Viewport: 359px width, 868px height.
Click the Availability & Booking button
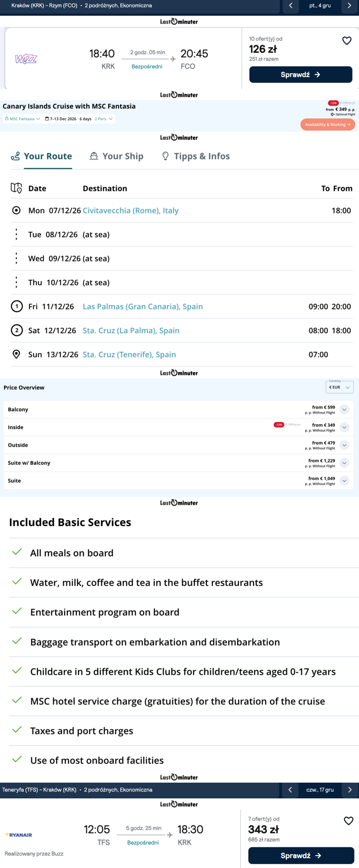[x=328, y=124]
